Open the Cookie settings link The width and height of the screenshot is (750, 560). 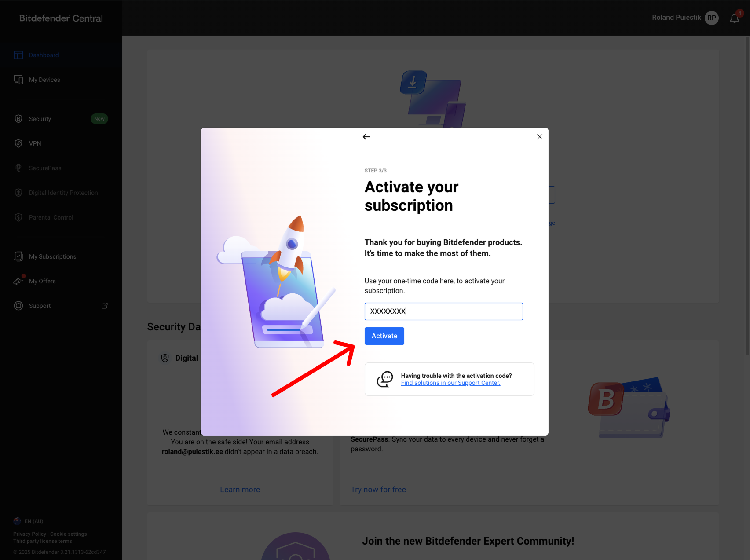[69, 534]
